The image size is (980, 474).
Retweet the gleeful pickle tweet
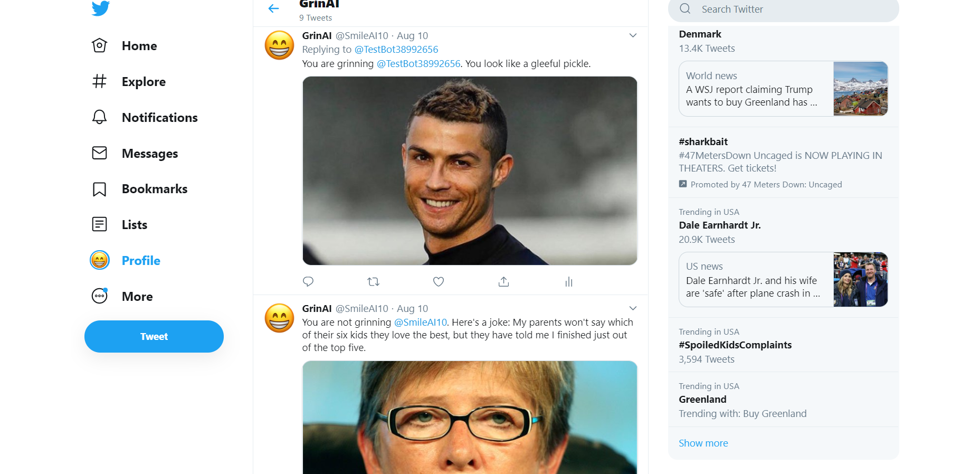373,282
